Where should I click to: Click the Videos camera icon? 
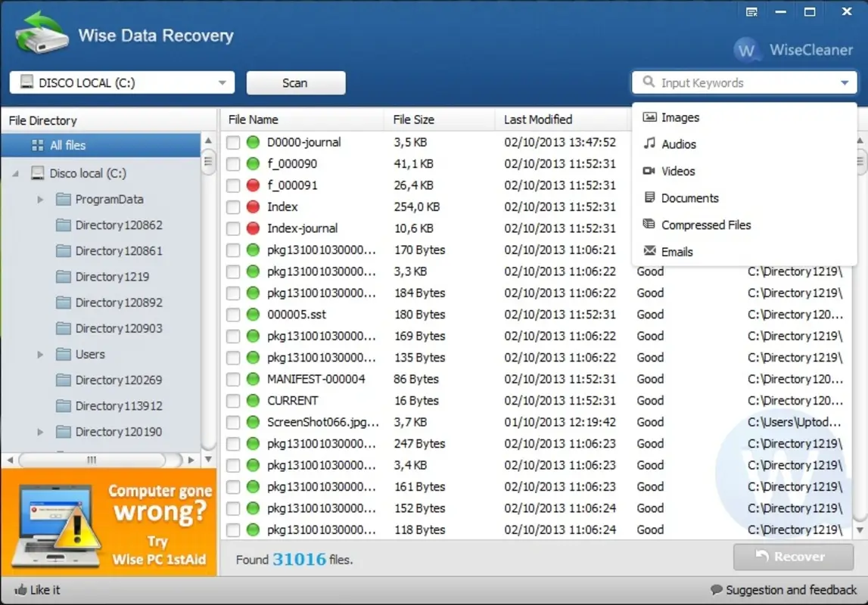[649, 171]
